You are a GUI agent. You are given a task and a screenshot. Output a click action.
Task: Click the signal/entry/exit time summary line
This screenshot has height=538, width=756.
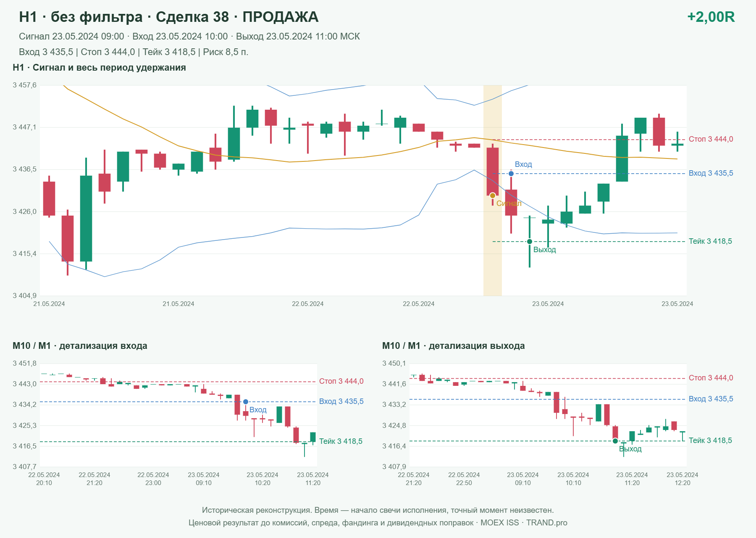[x=189, y=37]
